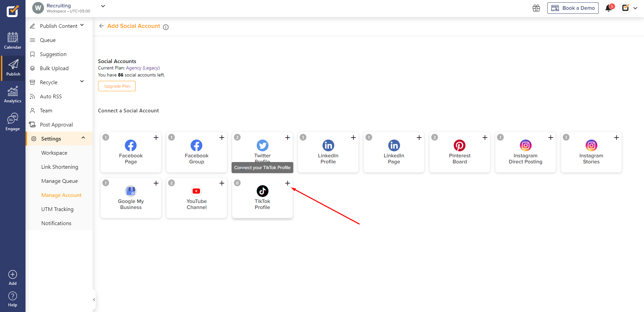Select the Instagram Stories card
Screen dimensions: 644x312
pos(591,152)
